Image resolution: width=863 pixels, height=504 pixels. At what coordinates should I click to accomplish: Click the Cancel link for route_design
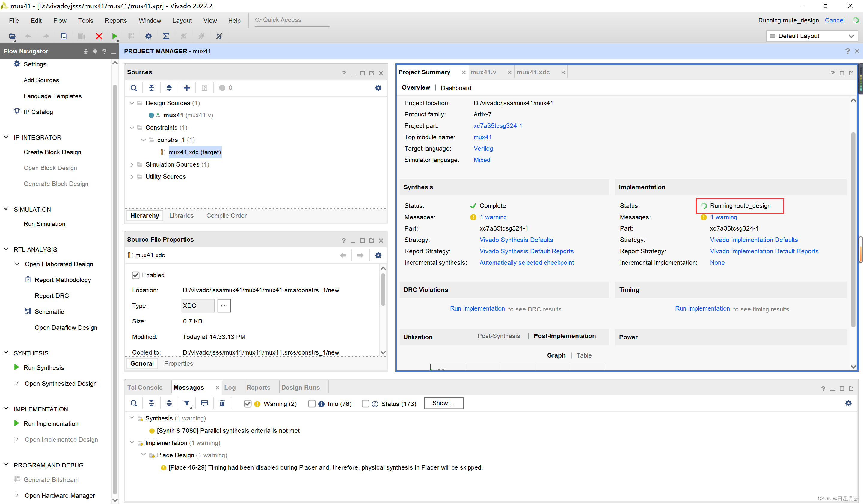834,20
